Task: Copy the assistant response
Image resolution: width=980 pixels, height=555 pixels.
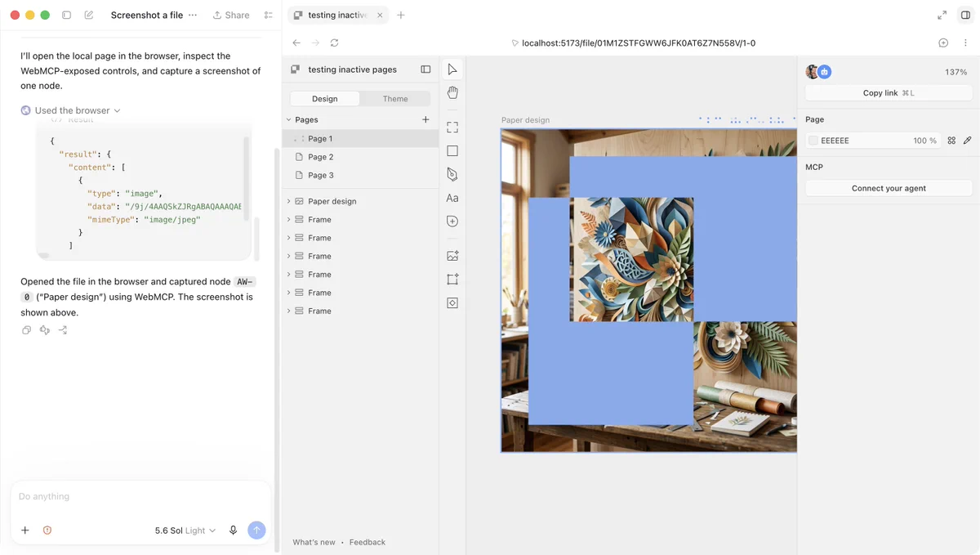Action: pos(26,330)
